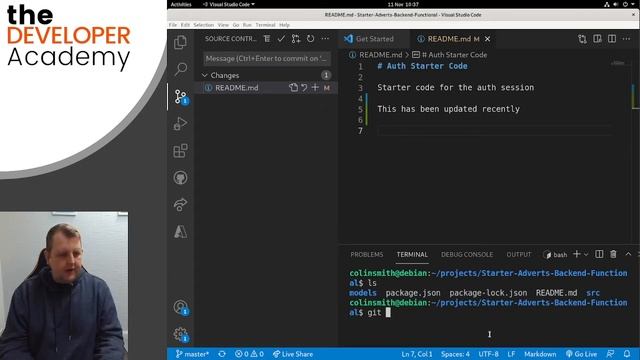Open the Accounts menu icon
This screenshot has height=360, width=640.
click(x=180, y=307)
